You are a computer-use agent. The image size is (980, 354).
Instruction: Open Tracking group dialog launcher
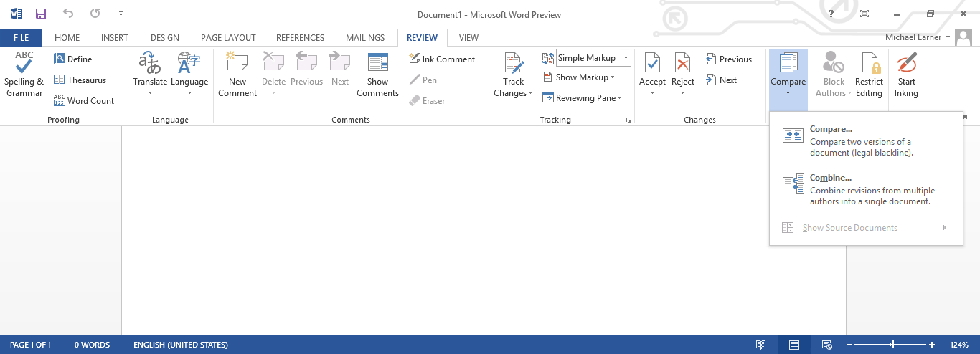629,120
